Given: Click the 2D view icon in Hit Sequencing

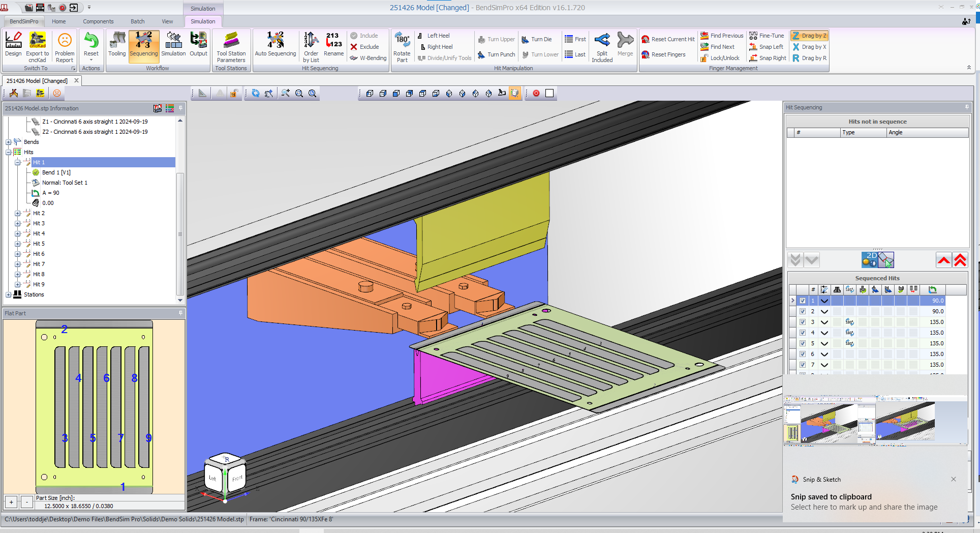Looking at the screenshot, I should pyautogui.click(x=869, y=260).
